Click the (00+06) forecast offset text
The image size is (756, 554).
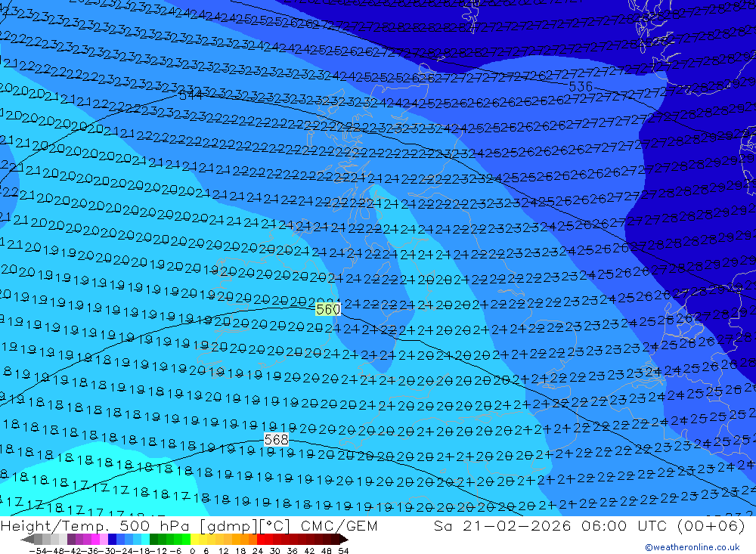pyautogui.click(x=711, y=525)
